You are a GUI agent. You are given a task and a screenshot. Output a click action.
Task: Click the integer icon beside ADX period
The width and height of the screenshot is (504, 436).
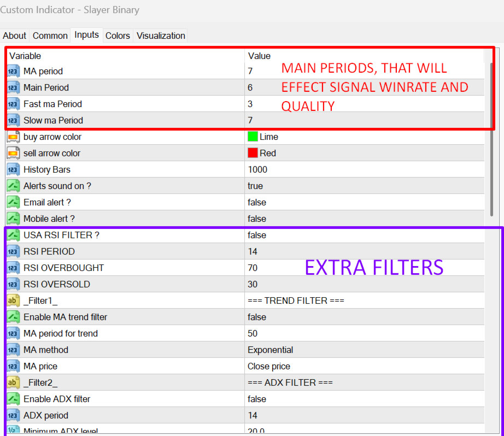point(13,415)
